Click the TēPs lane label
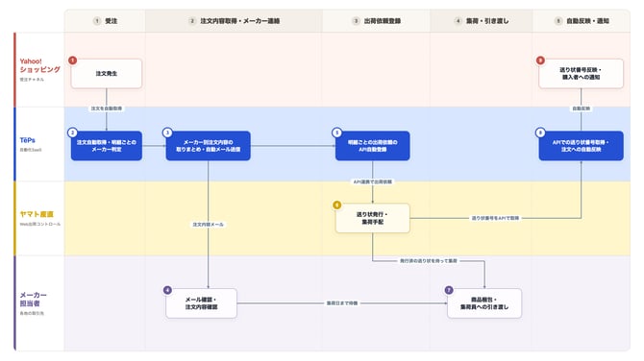644x361 pixels. [28, 140]
